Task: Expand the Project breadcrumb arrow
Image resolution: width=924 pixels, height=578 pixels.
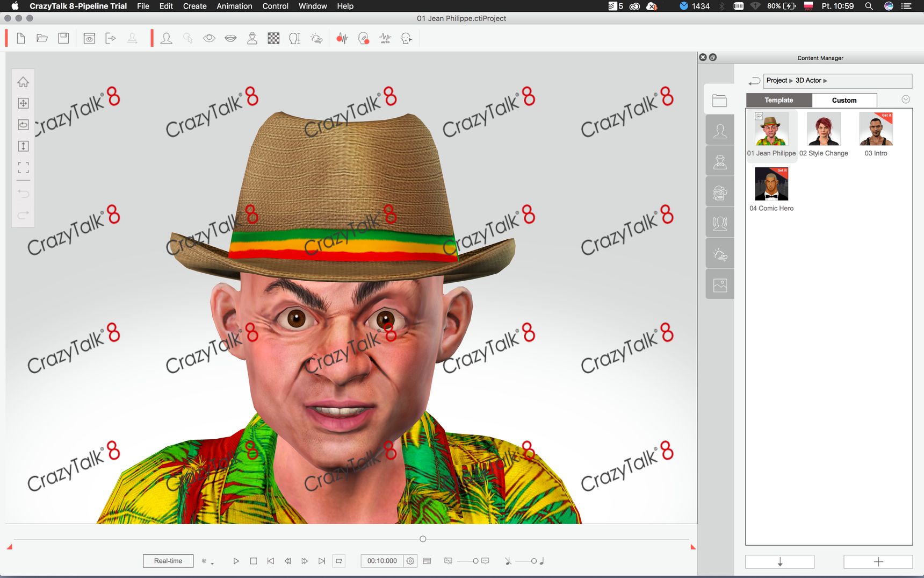Action: point(791,81)
